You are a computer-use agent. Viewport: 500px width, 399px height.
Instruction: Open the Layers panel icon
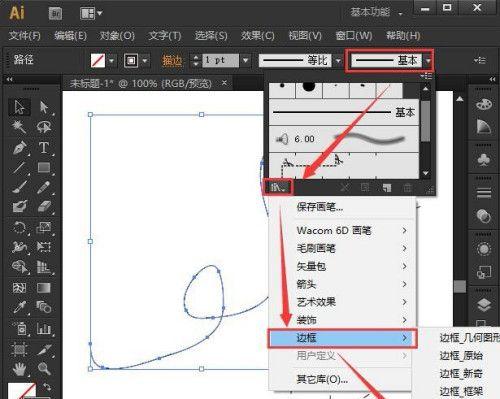[484, 304]
